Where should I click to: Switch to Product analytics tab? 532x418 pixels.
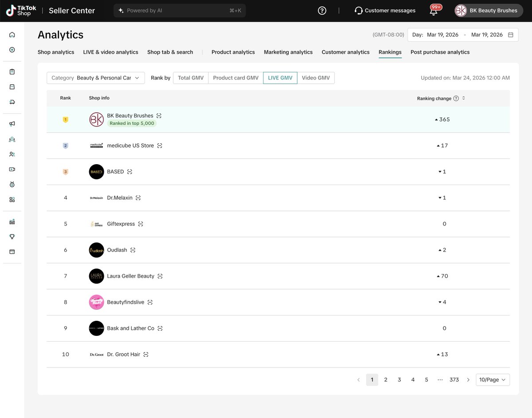(233, 52)
